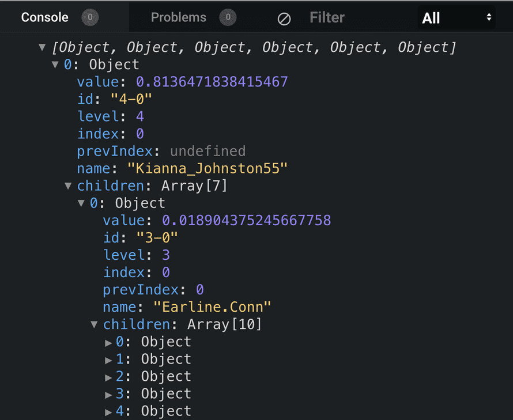Switch to the Problems tab
513x420 pixels.
click(x=178, y=18)
